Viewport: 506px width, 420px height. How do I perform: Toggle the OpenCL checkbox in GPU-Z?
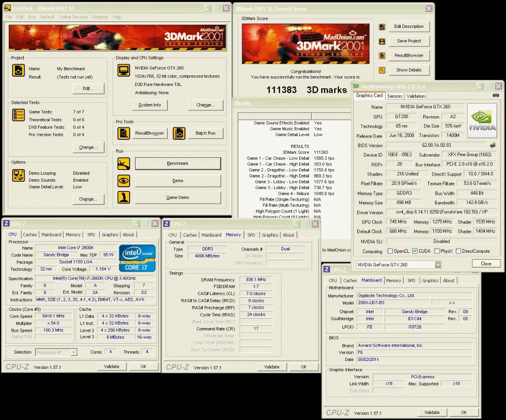point(390,251)
